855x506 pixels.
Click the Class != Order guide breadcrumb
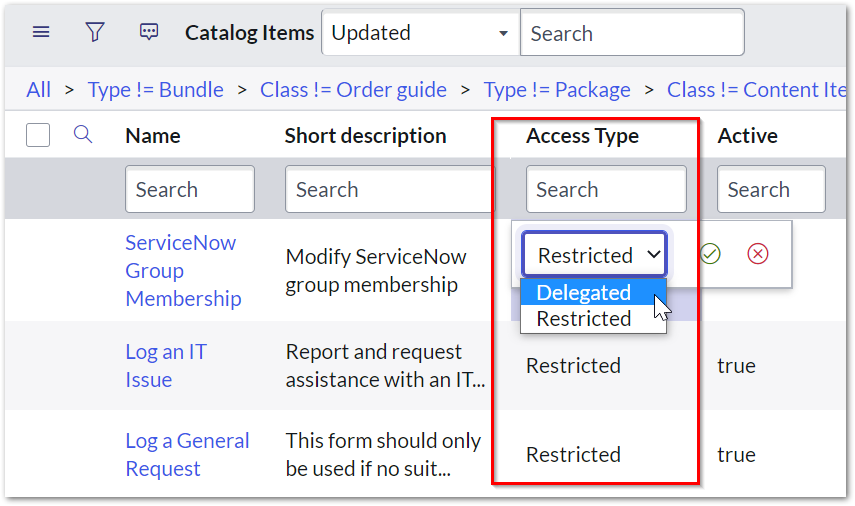[x=353, y=90]
